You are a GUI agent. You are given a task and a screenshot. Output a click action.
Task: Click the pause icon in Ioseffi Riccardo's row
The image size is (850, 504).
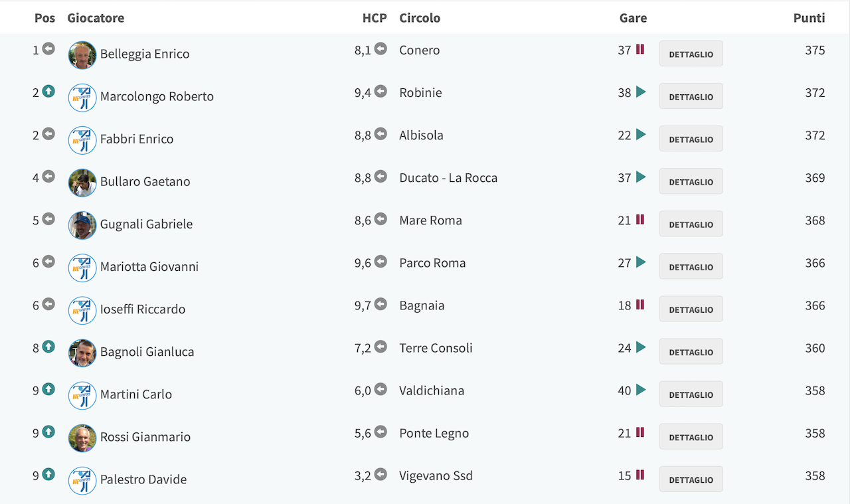[x=640, y=304]
